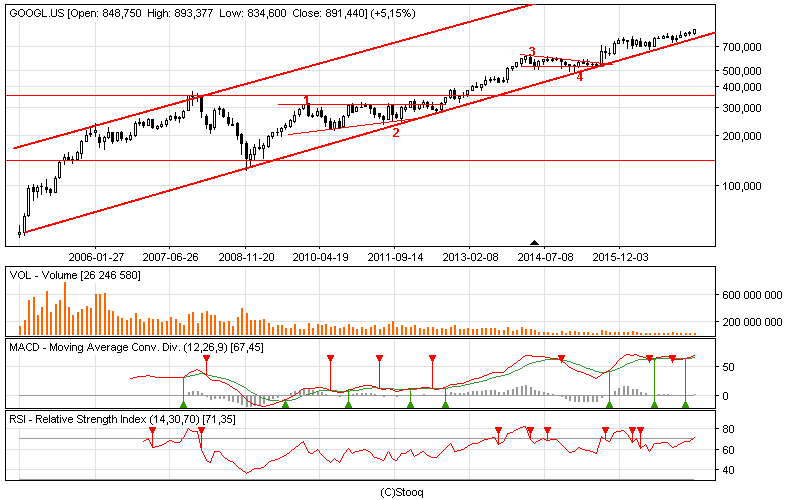The width and height of the screenshot is (800, 500).
Task: Click the 2015-12-03 date label
Action: [x=620, y=257]
